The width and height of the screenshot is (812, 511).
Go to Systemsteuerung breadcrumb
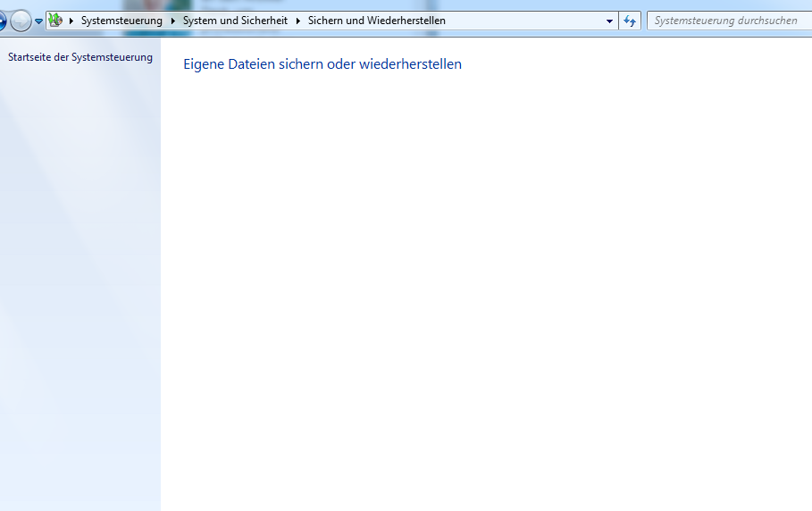point(121,21)
